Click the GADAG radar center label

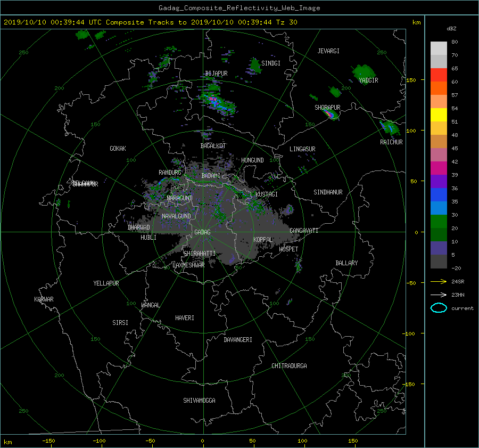coord(202,232)
